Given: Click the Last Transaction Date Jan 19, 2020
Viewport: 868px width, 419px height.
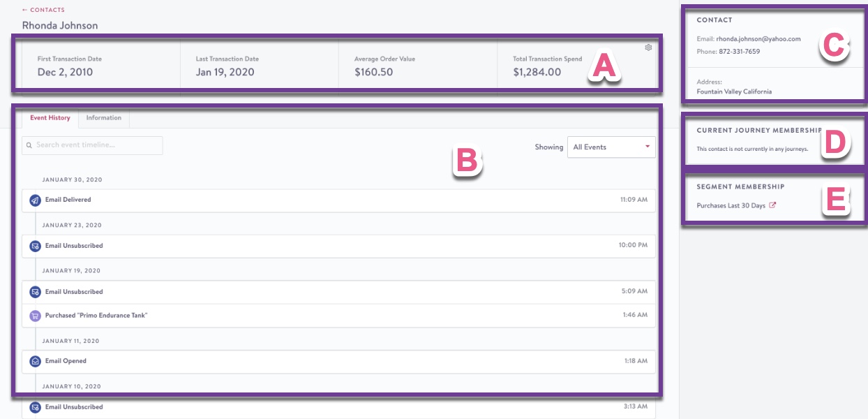Looking at the screenshot, I should click(225, 72).
